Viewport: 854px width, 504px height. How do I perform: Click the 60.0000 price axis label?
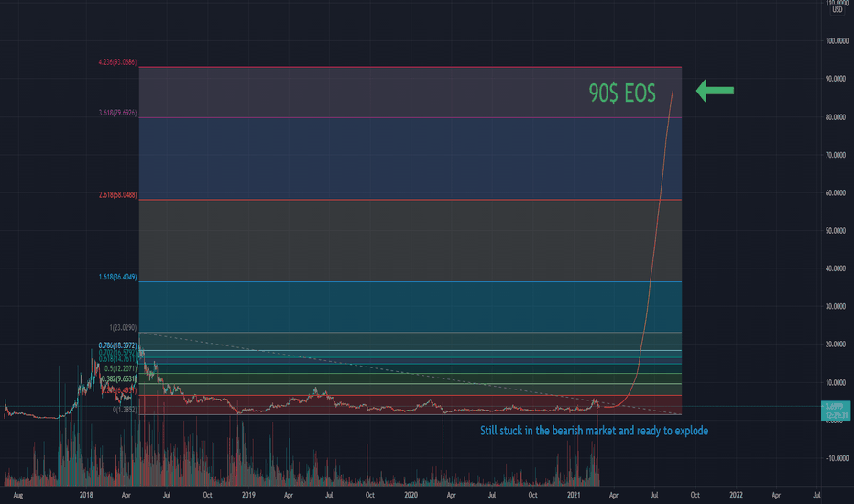837,192
